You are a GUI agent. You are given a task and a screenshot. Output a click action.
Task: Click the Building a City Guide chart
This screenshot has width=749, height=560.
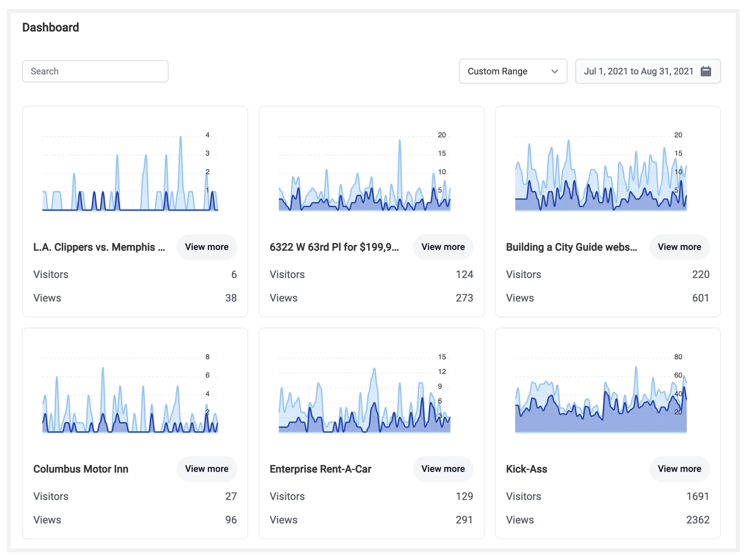[x=601, y=173]
